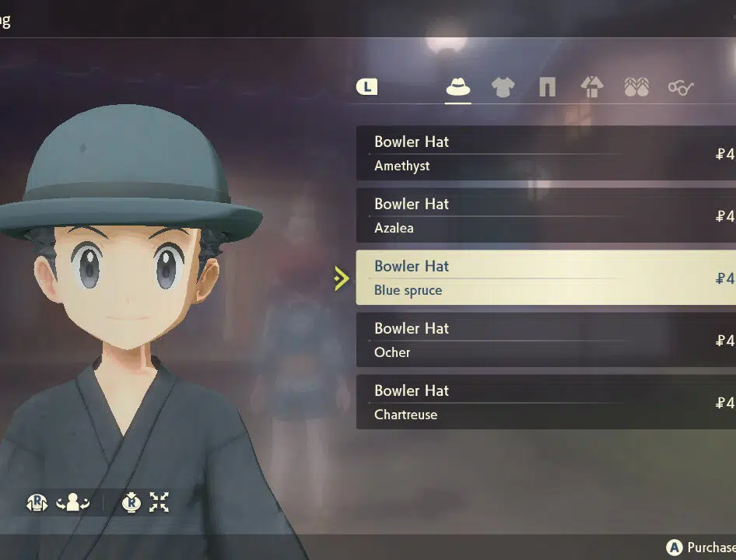Image resolution: width=736 pixels, height=560 pixels.
Task: Choose the highlighted Blue spruce Bowler Hat
Action: (546, 278)
